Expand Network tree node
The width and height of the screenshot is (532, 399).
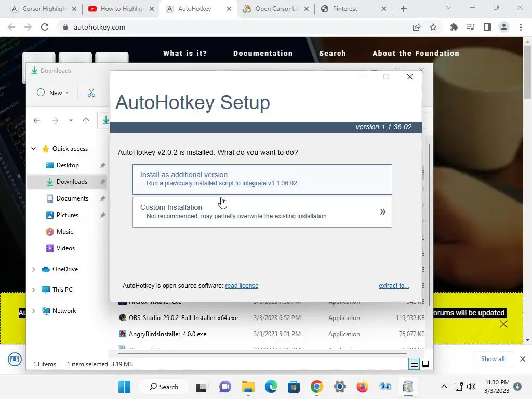pos(34,311)
